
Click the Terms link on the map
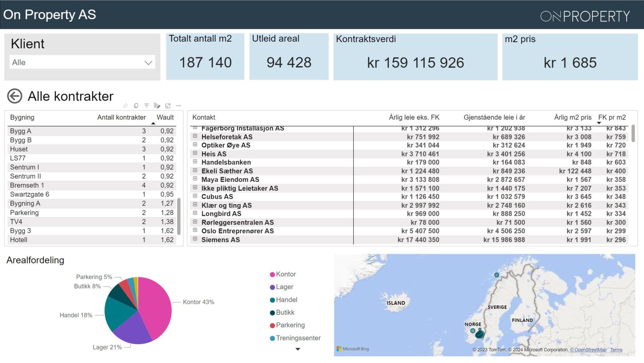(616, 350)
